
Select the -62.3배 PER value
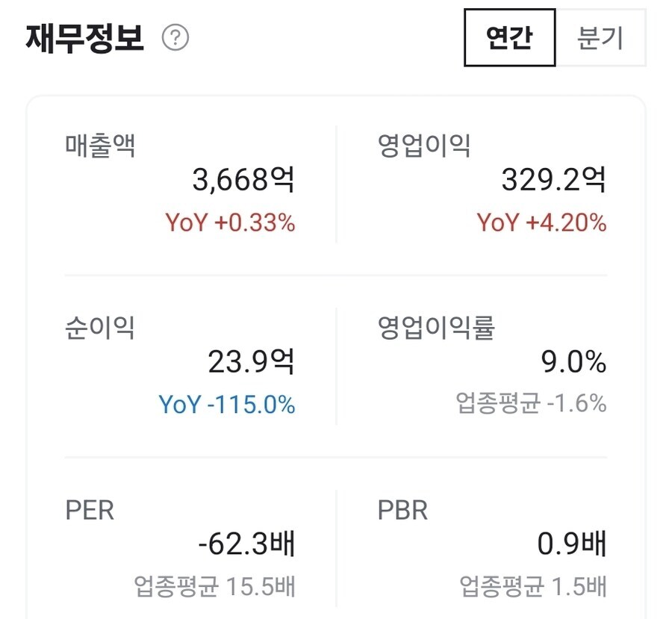point(246,544)
